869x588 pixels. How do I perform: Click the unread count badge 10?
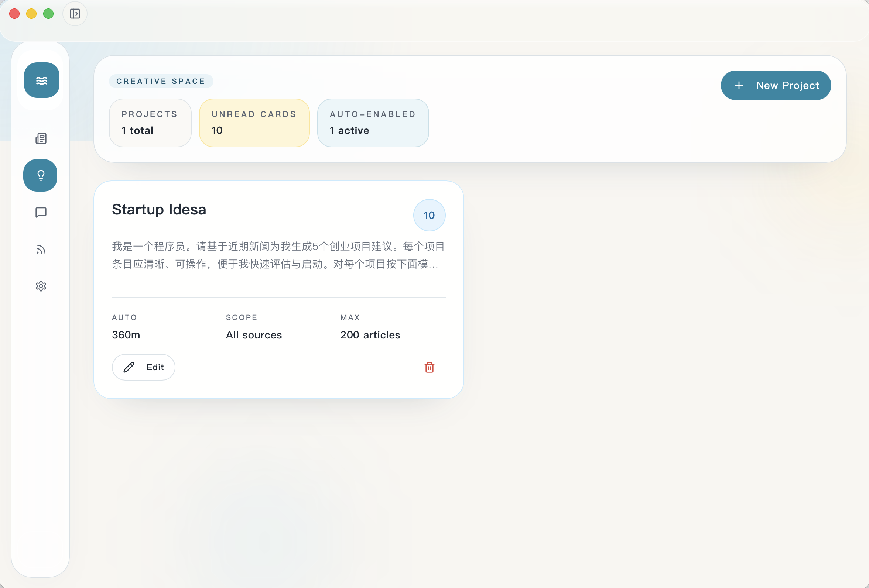(429, 215)
